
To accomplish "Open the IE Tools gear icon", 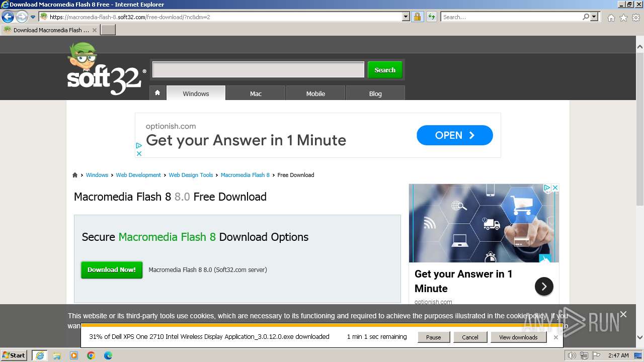I will (x=636, y=18).
